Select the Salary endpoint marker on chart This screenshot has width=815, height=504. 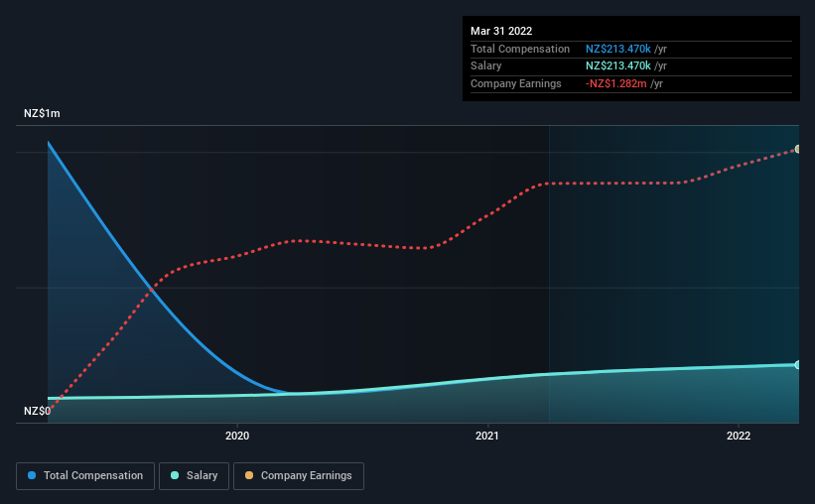(x=798, y=365)
